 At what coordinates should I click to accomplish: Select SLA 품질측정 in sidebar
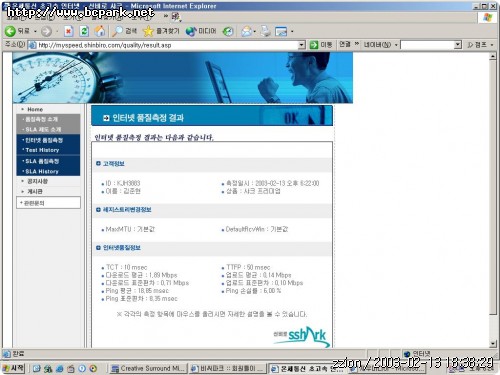point(42,161)
